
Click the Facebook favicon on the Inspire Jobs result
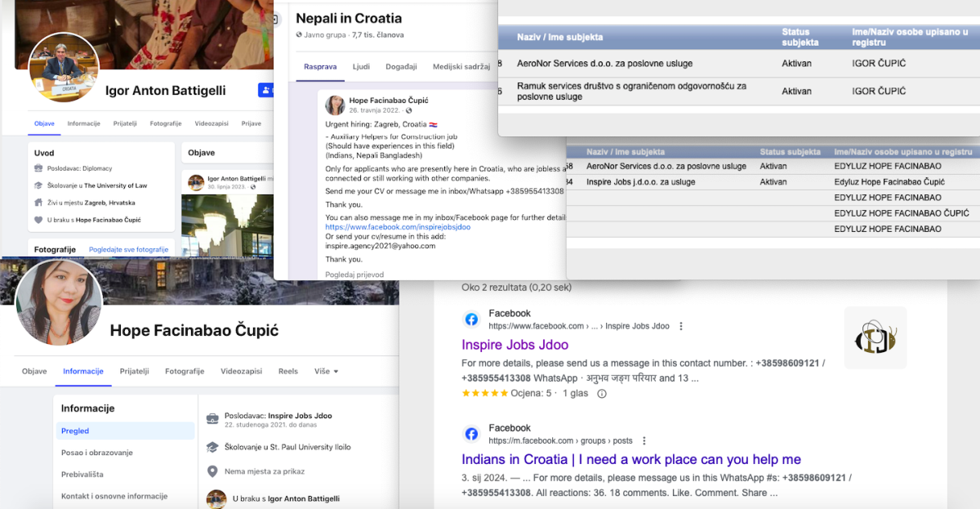[471, 319]
